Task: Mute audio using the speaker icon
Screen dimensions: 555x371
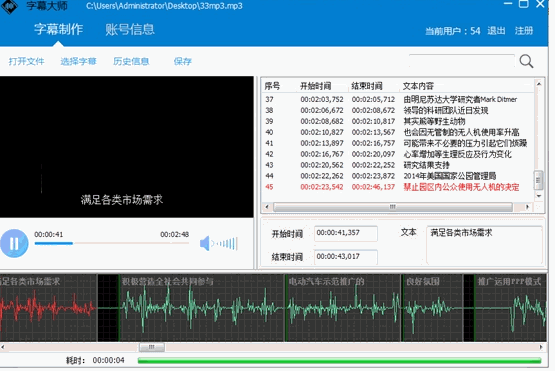Action: [x=205, y=244]
